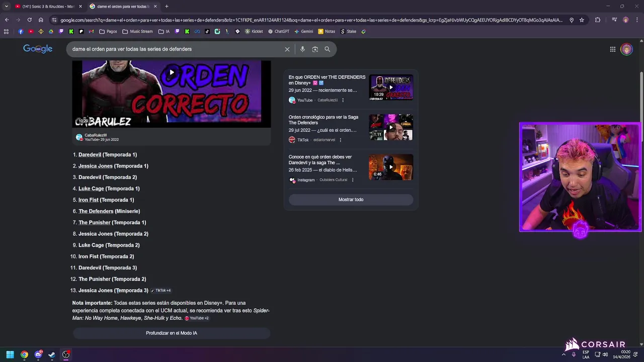The width and height of the screenshot is (644, 362).
Task: Open location permission icon in address bar
Action: pyautogui.click(x=572, y=20)
